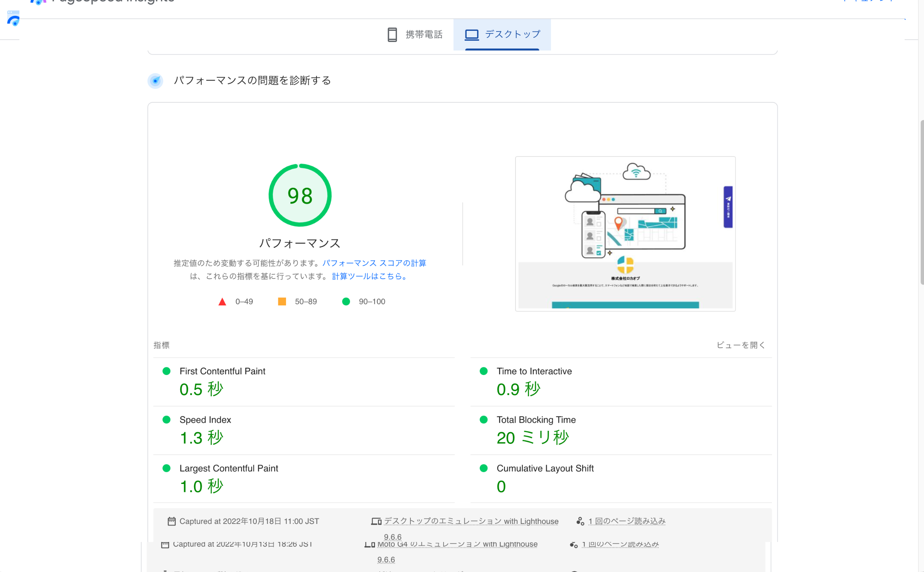Click the mobile phone icon in the tab bar
The image size is (924, 572).
pos(392,35)
